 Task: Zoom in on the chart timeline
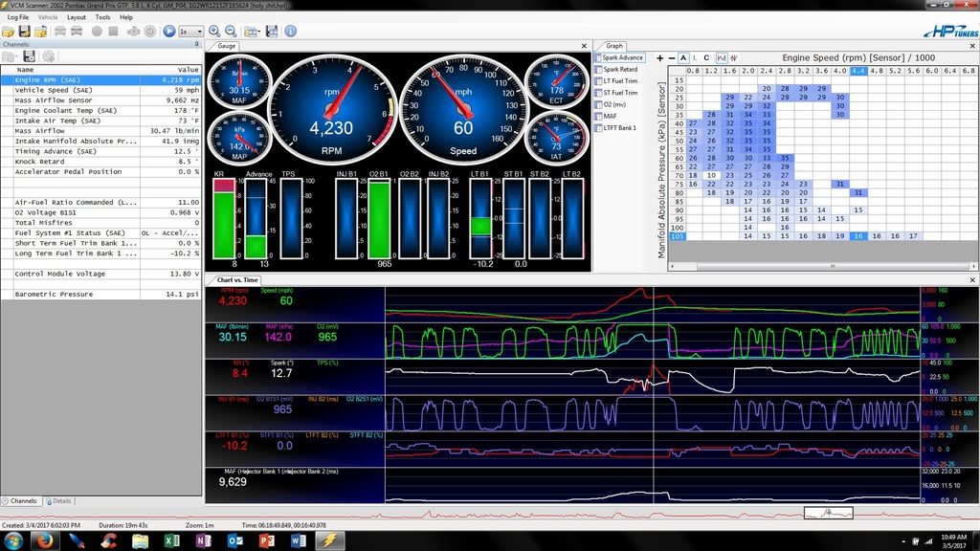click(x=214, y=32)
